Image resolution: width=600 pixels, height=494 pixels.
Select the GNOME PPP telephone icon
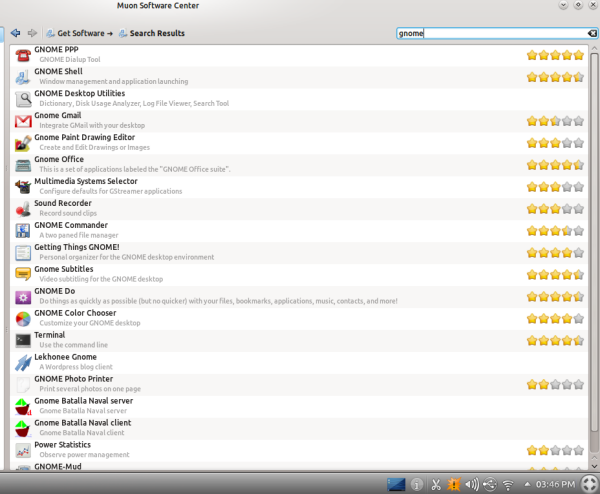(23, 54)
